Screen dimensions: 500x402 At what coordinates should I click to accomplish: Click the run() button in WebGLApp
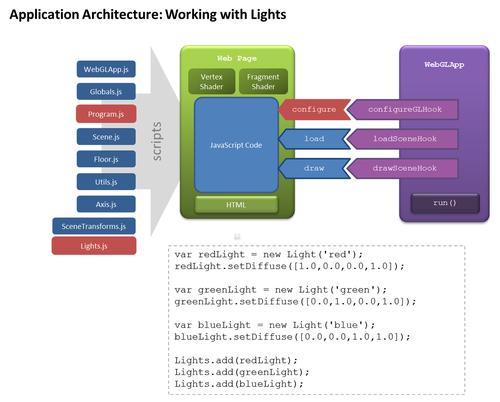[x=445, y=203]
